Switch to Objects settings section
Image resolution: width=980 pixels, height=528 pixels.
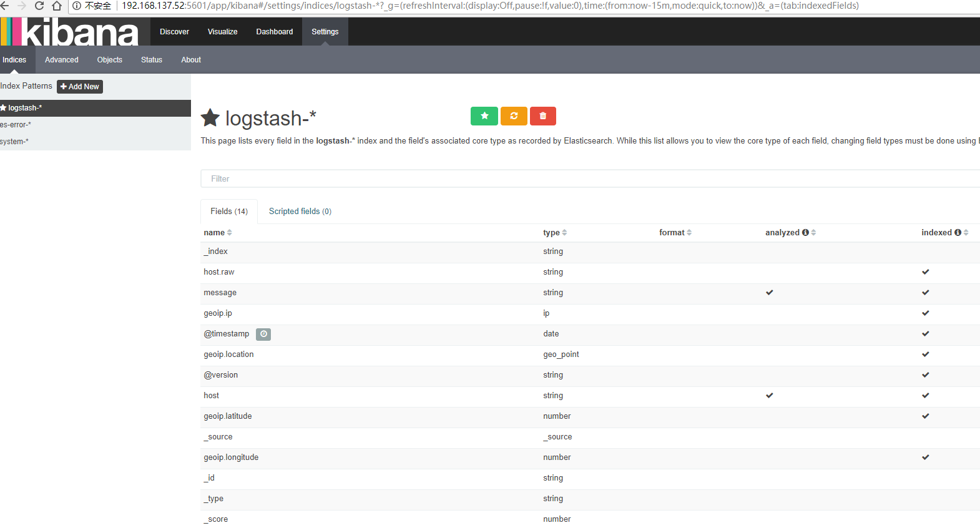click(x=110, y=60)
